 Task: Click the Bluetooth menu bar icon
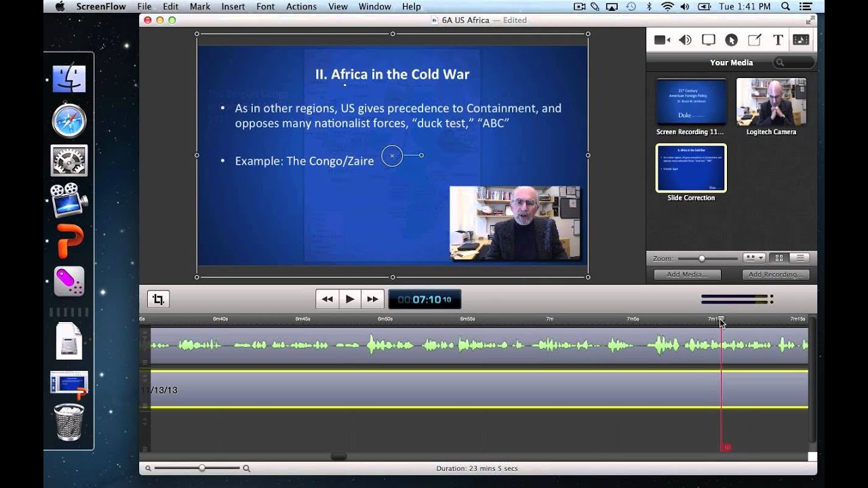click(x=649, y=7)
